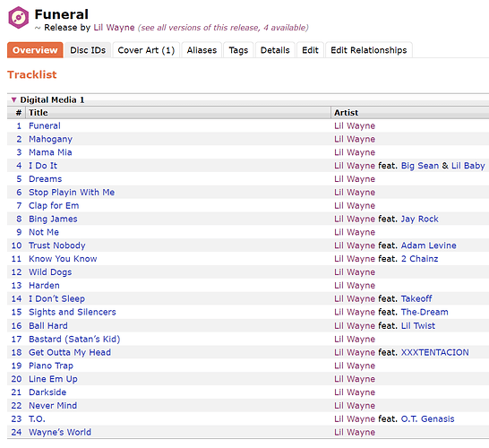This screenshot has height=448, width=489.
Task: Open featured artist Big Sean
Action: (x=420, y=166)
